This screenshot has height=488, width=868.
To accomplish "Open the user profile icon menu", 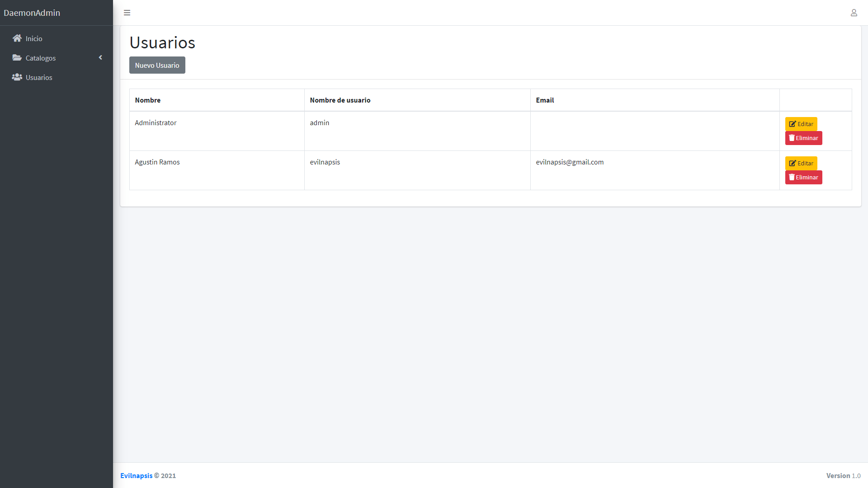I will click(x=854, y=13).
